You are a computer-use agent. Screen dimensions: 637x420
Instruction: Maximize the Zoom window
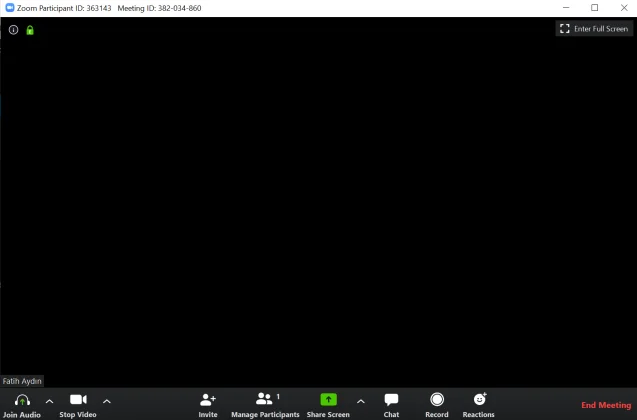click(x=595, y=8)
